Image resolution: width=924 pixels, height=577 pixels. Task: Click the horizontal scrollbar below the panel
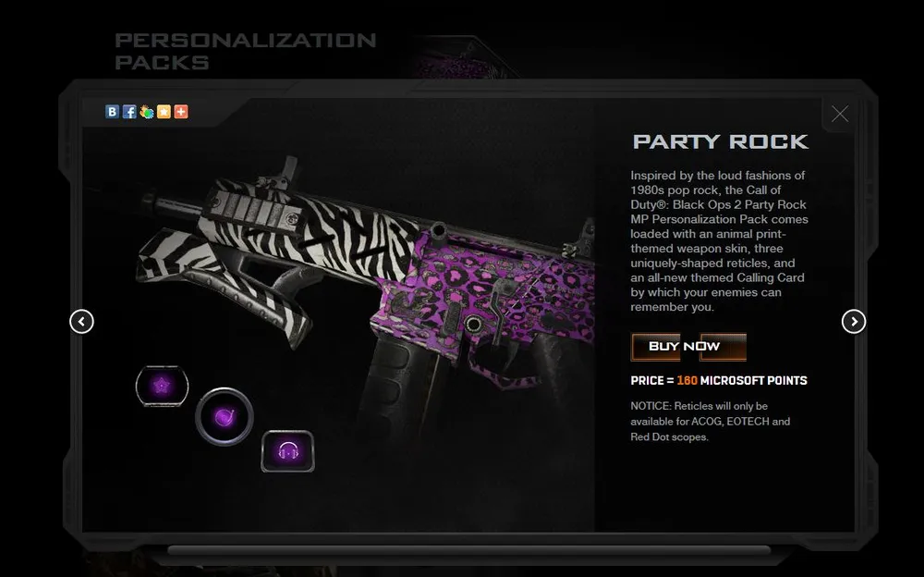[469, 550]
